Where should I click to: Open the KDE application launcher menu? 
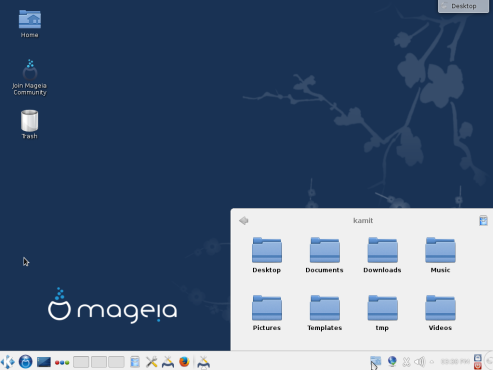click(x=8, y=362)
